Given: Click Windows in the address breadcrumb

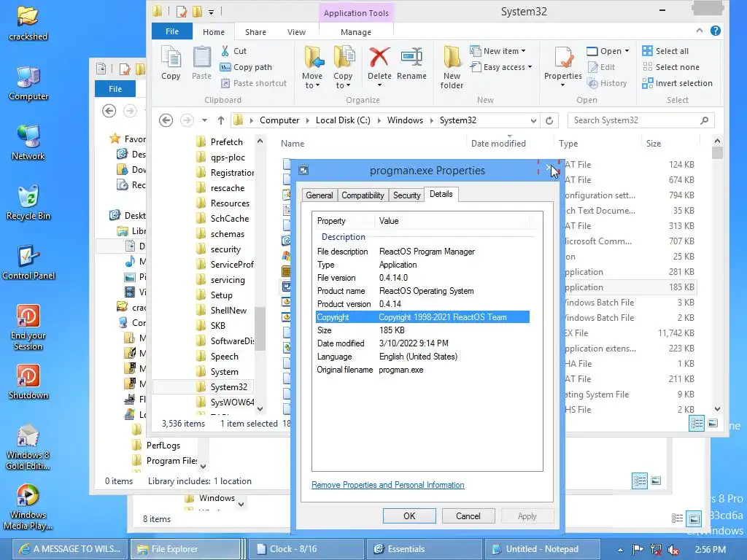Looking at the screenshot, I should [x=405, y=120].
